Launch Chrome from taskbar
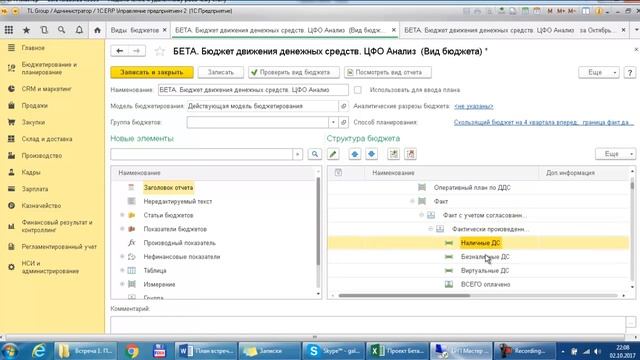 pos(132,351)
